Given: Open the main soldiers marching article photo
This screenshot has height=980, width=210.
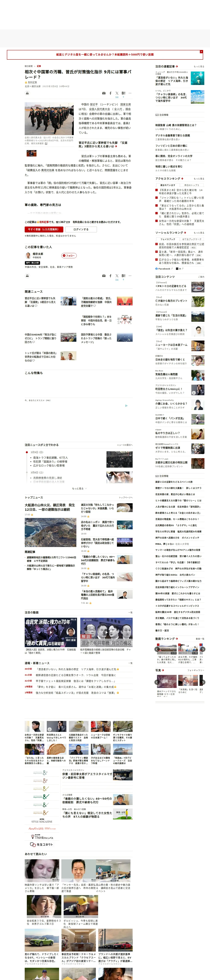Looking at the screenshot, I should point(49,119).
